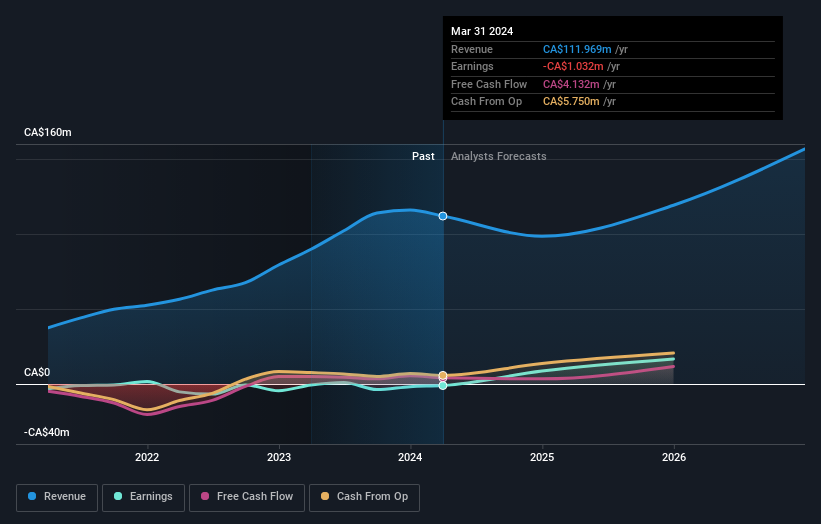Click the Cash From Op tooltip row label
Screen dimensions: 821x524
(x=486, y=102)
